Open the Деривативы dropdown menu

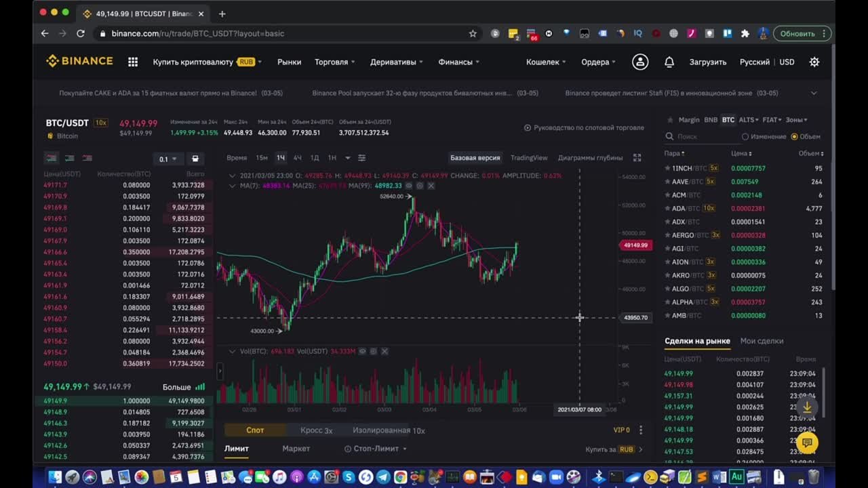click(397, 62)
